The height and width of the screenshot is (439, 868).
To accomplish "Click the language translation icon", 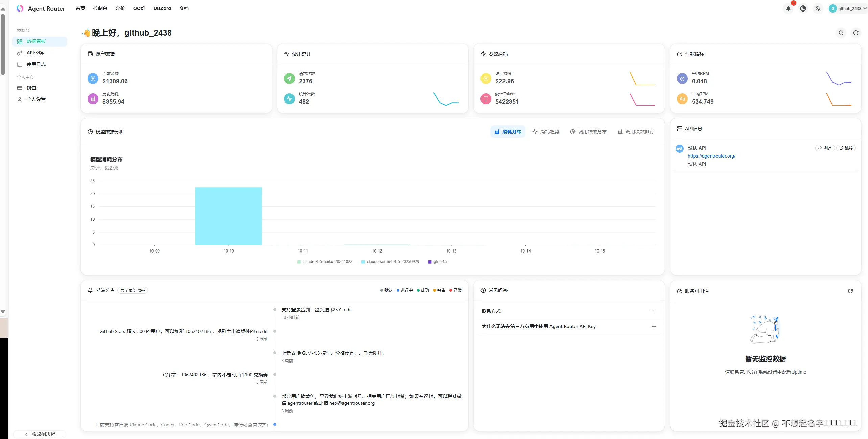I will (818, 9).
